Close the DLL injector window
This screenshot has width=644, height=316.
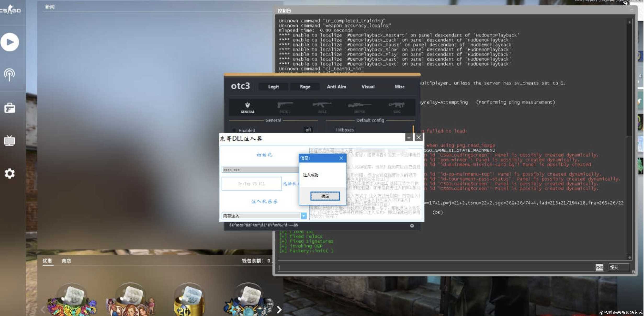(x=419, y=138)
